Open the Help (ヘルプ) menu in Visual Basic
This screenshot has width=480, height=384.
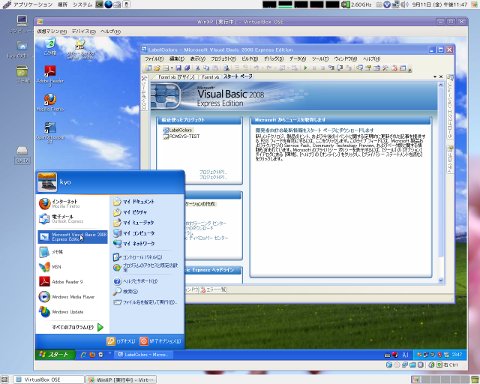pos(371,59)
